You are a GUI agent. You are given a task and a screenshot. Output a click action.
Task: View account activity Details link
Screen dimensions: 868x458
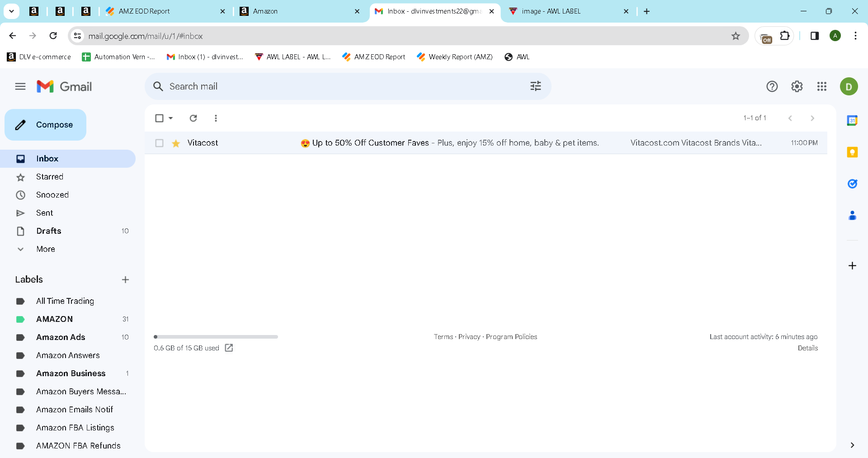pyautogui.click(x=807, y=348)
